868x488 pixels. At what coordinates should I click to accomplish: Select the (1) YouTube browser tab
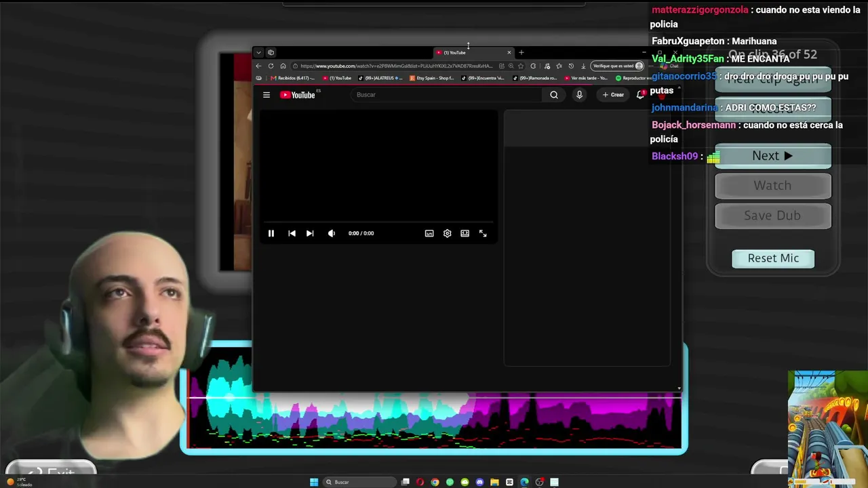point(473,52)
